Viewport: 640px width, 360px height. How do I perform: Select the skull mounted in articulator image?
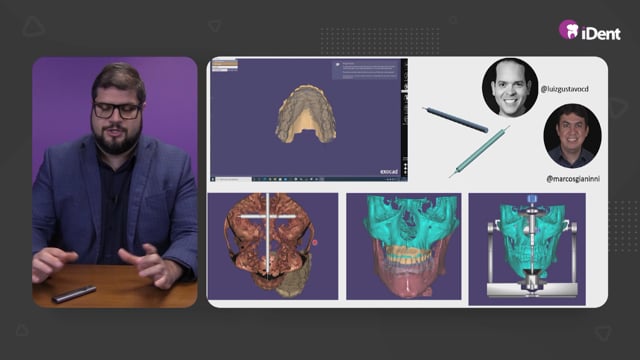tap(527, 249)
